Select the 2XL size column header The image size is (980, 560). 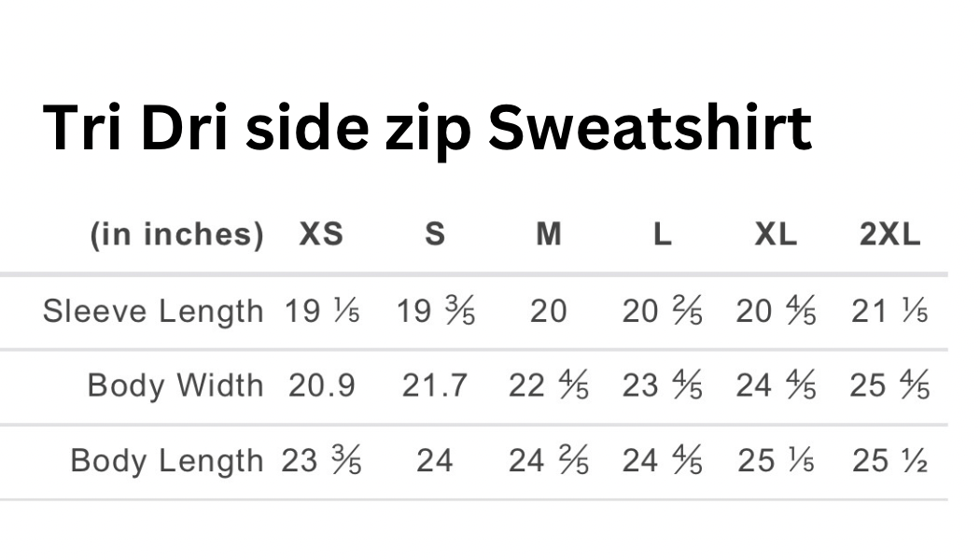(x=889, y=234)
